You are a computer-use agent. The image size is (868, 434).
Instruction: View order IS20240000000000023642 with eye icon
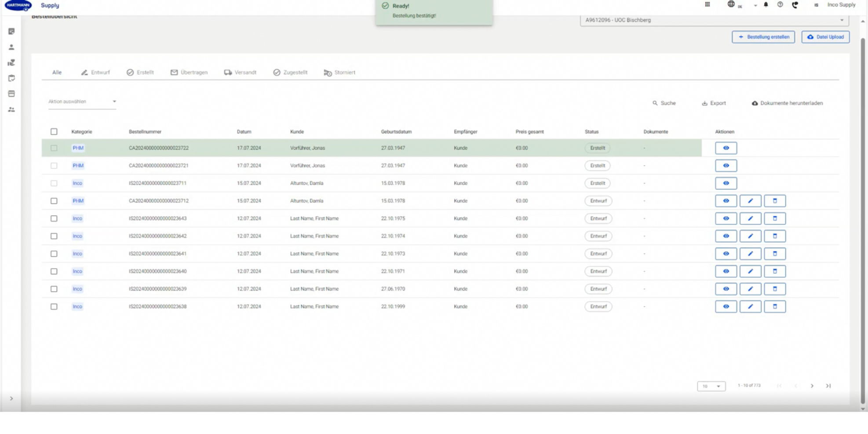726,236
